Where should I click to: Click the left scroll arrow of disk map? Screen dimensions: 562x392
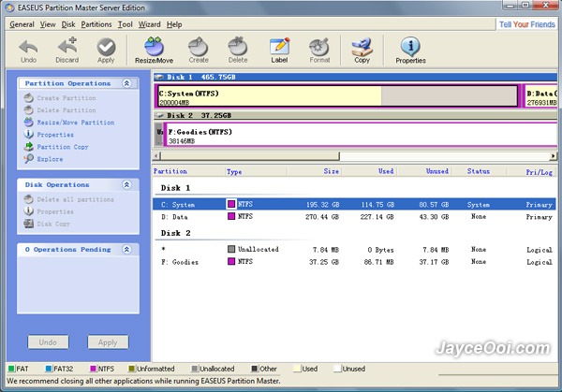point(156,155)
